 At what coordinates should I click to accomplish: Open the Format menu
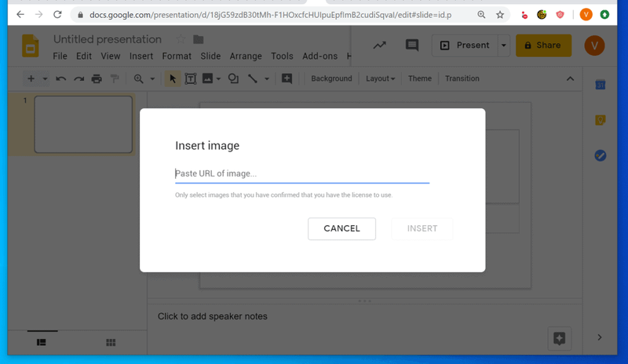(177, 56)
